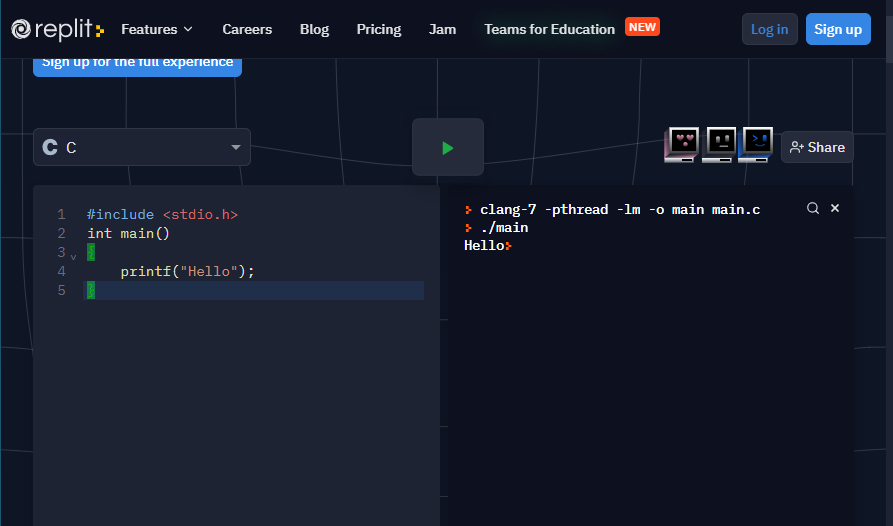Place cursor on the printf("Hello"); line

click(x=187, y=272)
